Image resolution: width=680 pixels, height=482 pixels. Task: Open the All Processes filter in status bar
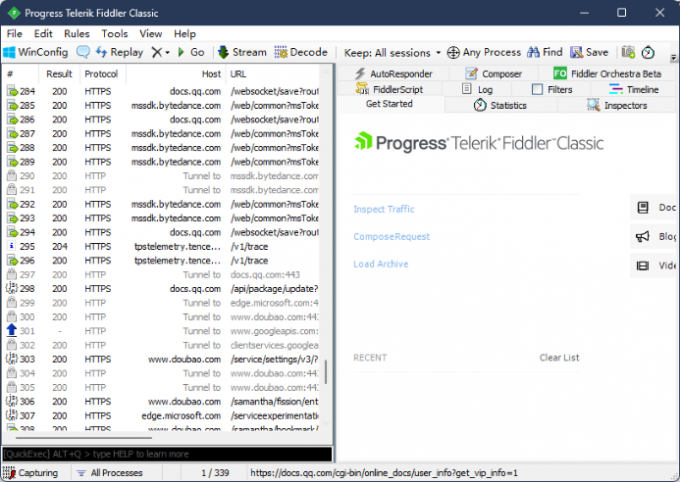point(110,473)
